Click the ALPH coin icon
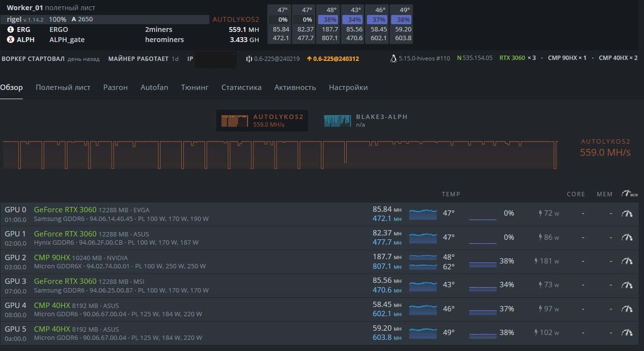The height and width of the screenshot is (351, 644). click(11, 40)
